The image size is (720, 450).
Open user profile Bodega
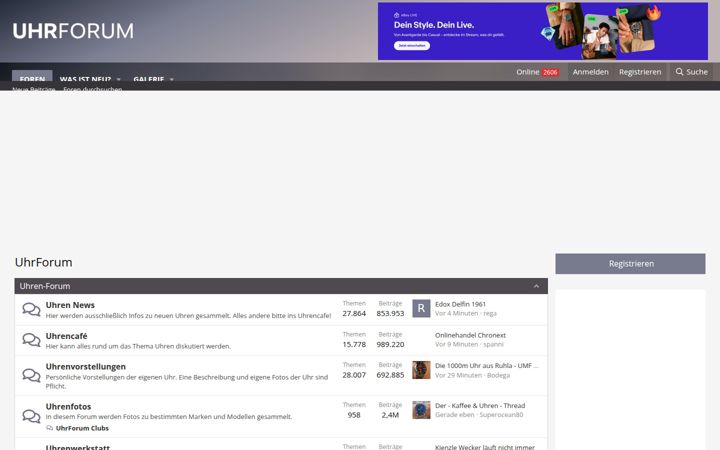pos(498,375)
